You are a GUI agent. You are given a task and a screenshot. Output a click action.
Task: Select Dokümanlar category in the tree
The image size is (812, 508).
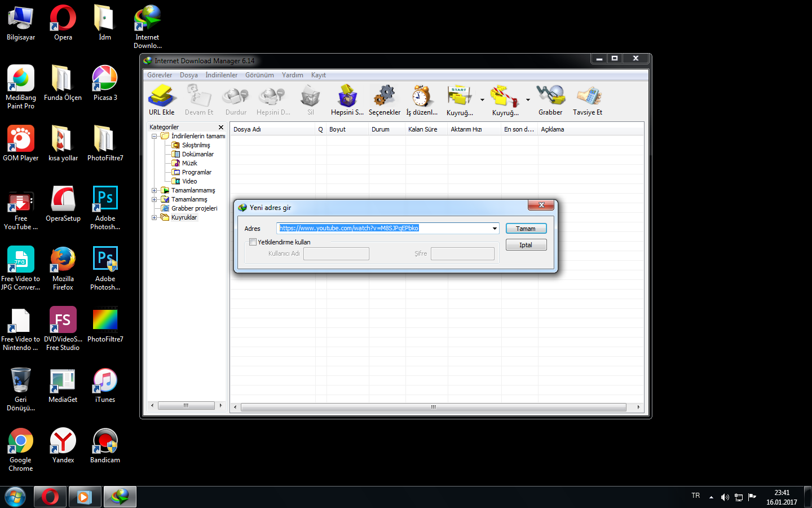(x=197, y=154)
